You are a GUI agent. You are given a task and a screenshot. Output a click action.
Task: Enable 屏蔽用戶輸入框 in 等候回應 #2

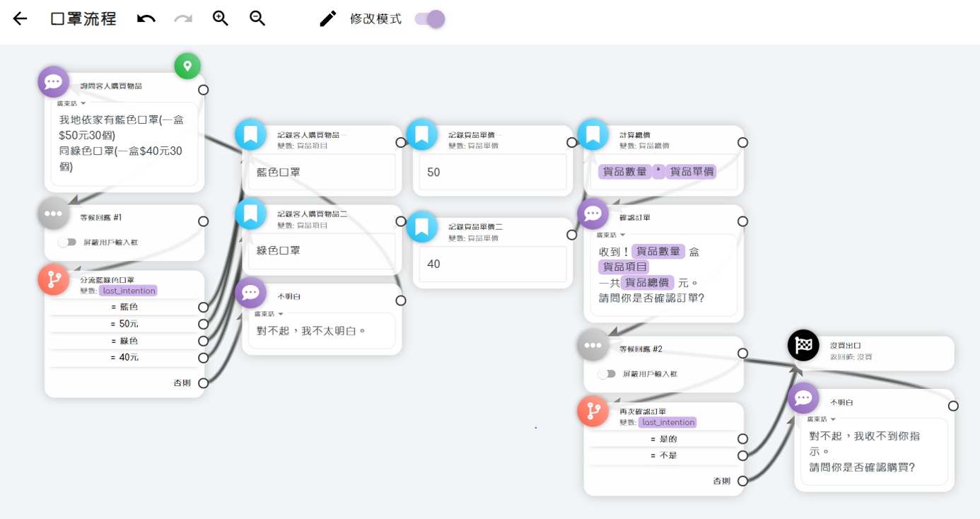click(x=606, y=374)
